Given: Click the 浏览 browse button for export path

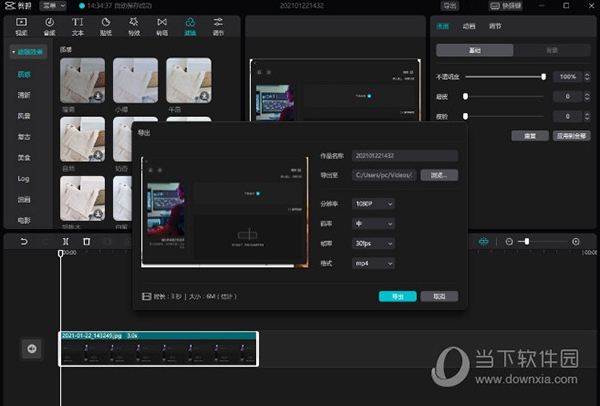Looking at the screenshot, I should tap(438, 175).
